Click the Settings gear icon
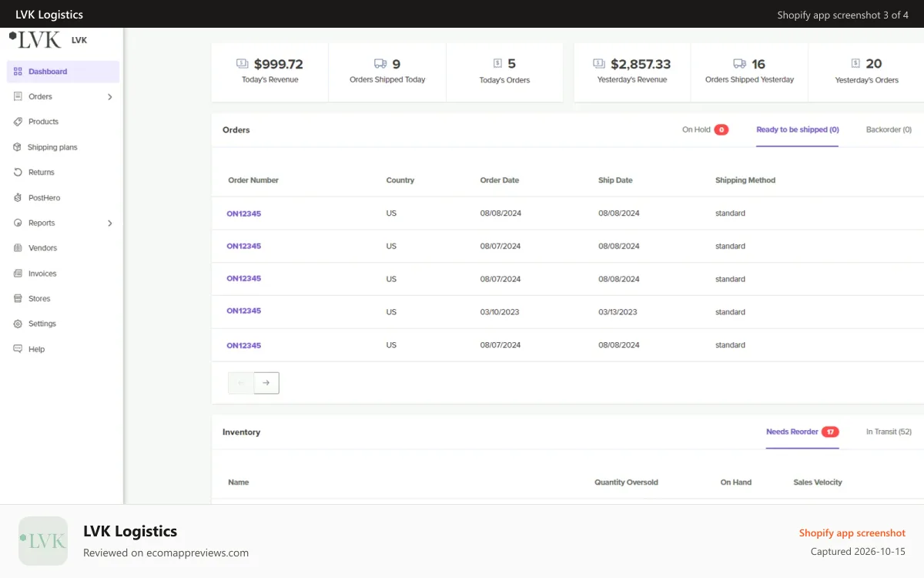 click(x=18, y=324)
